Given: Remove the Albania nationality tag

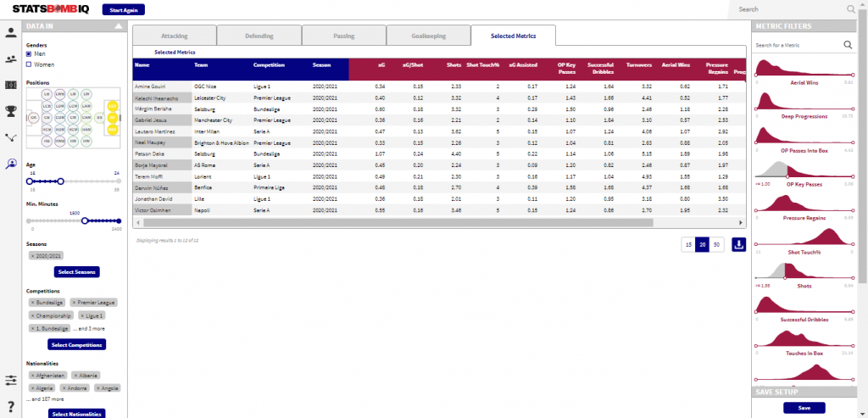Looking at the screenshot, I should click(75, 376).
